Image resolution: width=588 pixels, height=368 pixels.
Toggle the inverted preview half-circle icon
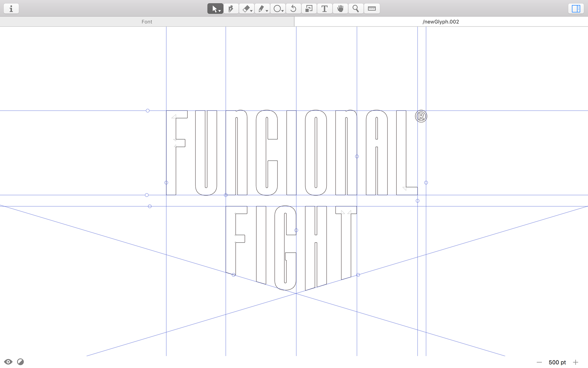(x=21, y=362)
